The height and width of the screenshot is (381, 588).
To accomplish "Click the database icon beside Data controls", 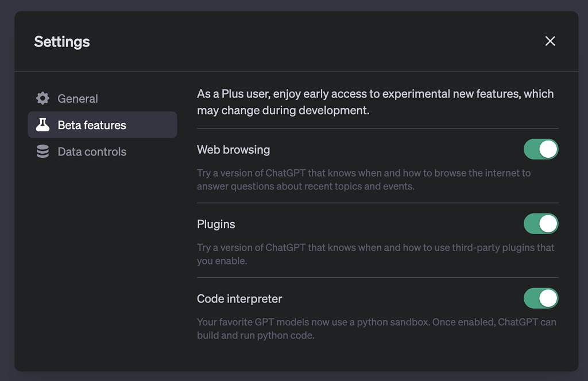I will (42, 151).
